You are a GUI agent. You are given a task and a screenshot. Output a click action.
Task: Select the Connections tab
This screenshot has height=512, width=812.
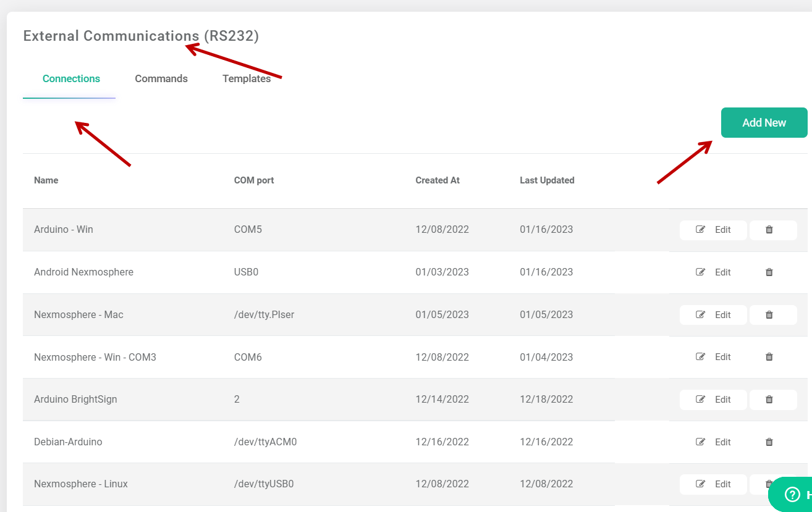71,79
